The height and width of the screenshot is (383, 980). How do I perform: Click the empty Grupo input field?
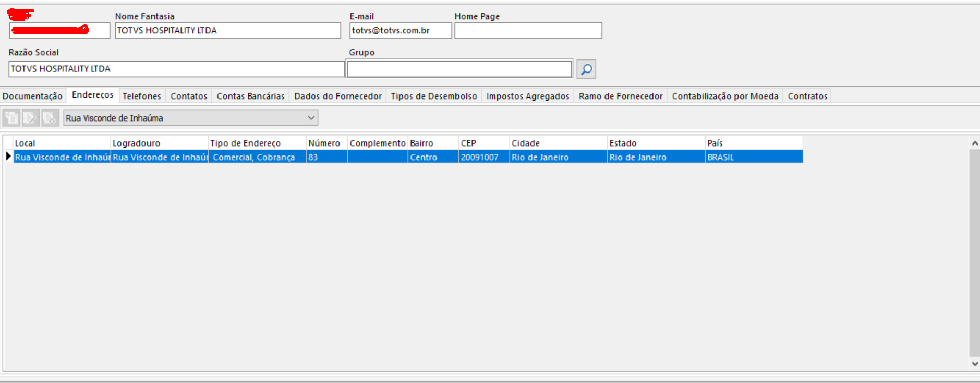pos(459,69)
